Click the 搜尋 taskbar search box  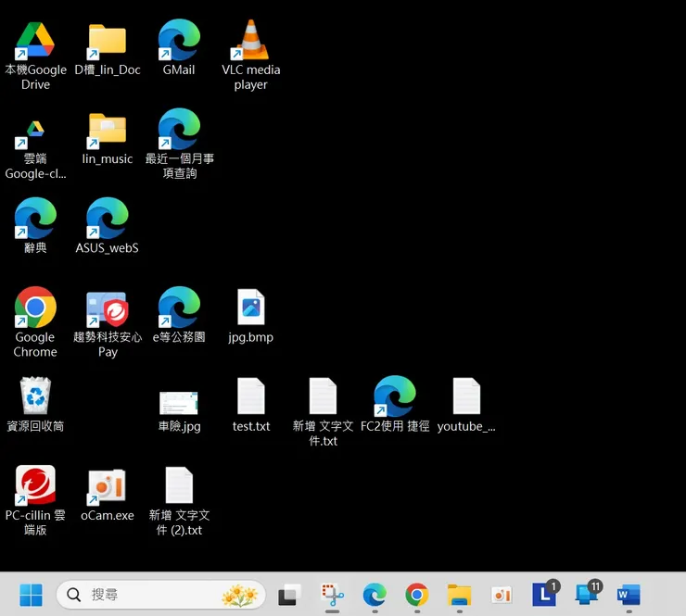(x=161, y=595)
